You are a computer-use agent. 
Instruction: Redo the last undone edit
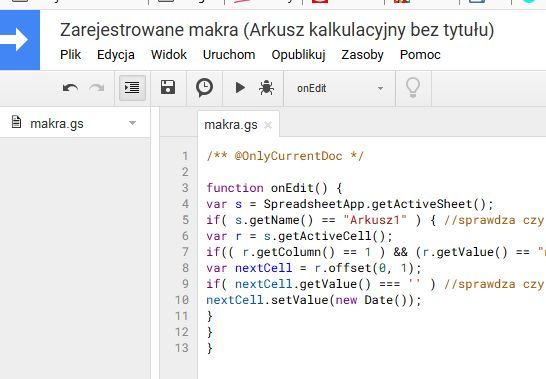pos(96,88)
